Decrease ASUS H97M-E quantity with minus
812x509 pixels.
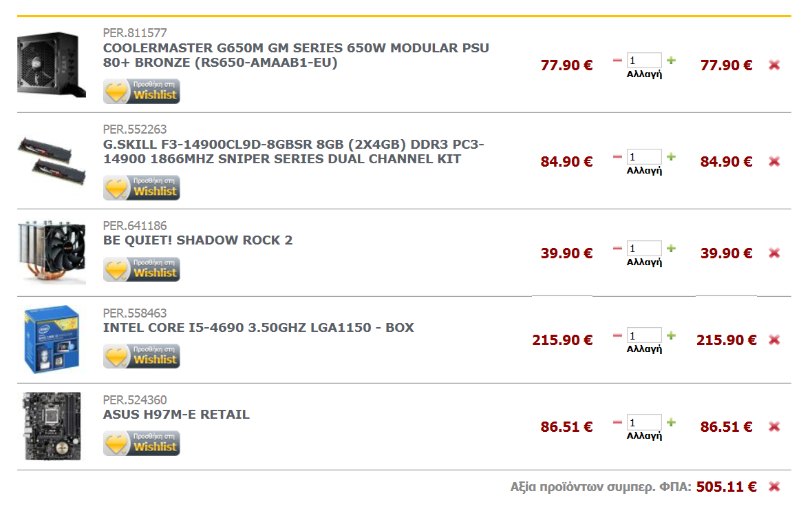tap(617, 422)
